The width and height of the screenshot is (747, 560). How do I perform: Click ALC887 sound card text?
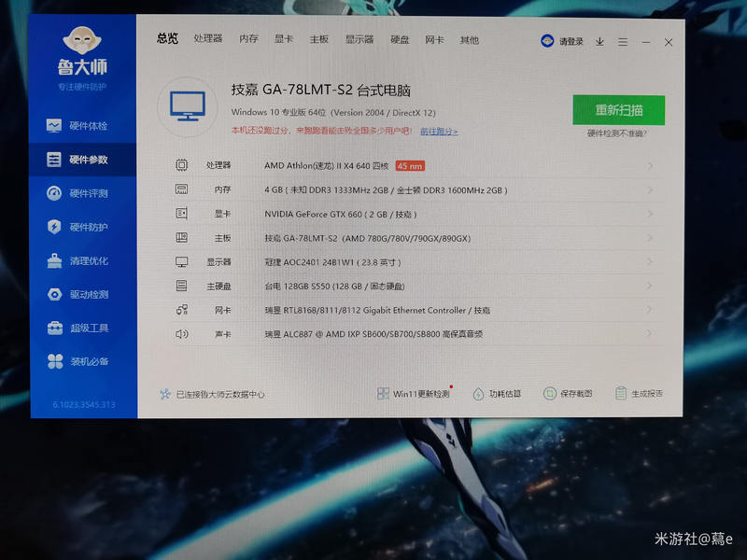pos(373,334)
